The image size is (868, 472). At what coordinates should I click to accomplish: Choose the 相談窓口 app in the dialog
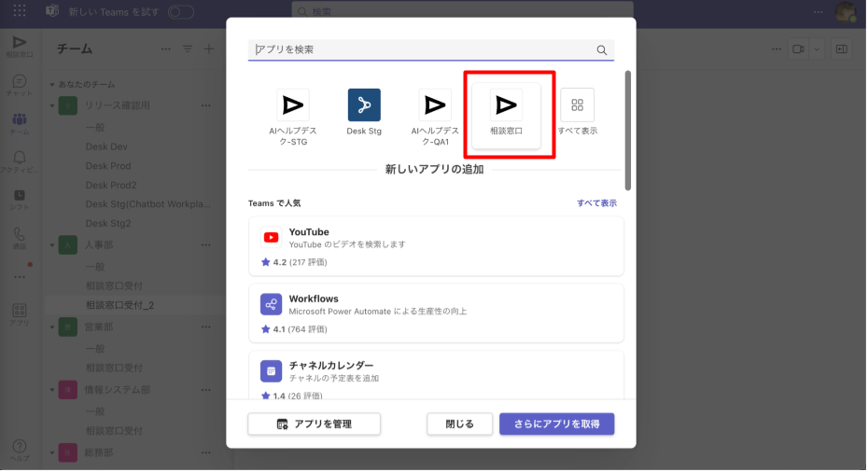506,115
